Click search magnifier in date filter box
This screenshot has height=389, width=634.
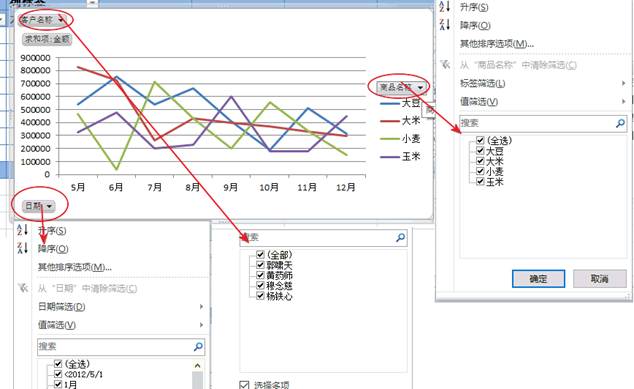(198, 347)
